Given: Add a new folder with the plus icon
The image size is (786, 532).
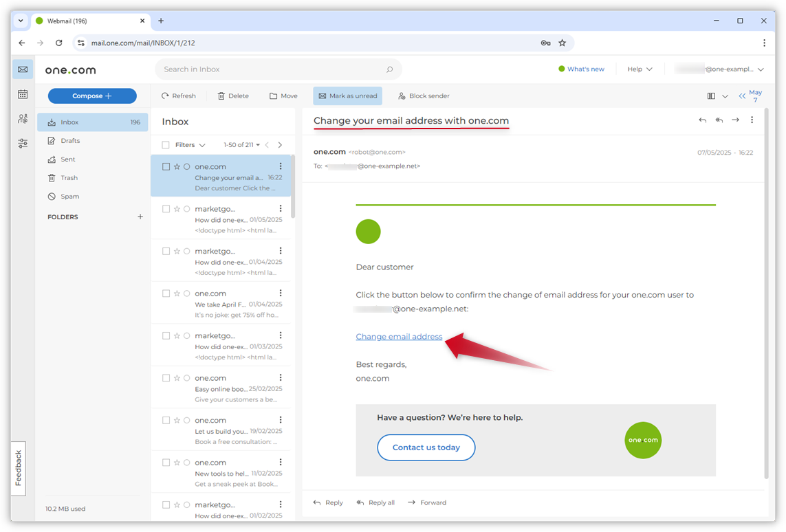Looking at the screenshot, I should 140,217.
